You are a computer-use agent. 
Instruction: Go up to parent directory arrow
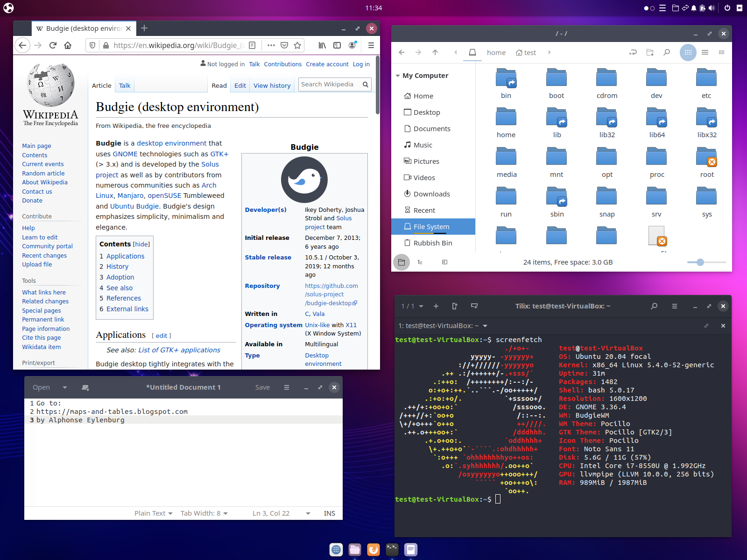435,52
